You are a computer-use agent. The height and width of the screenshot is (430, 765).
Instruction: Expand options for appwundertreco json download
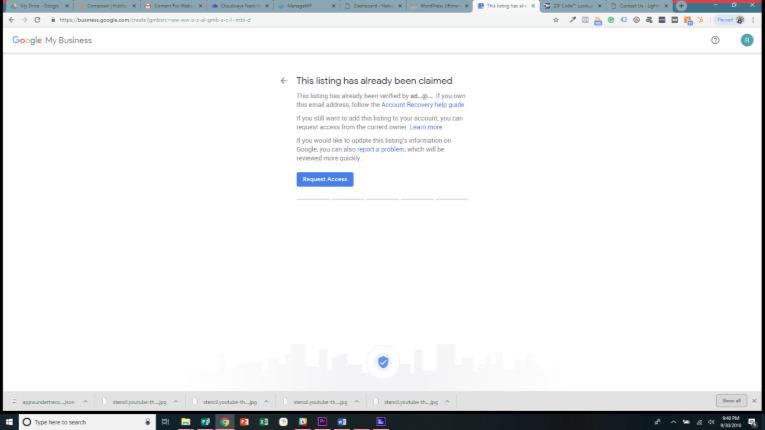coord(85,402)
